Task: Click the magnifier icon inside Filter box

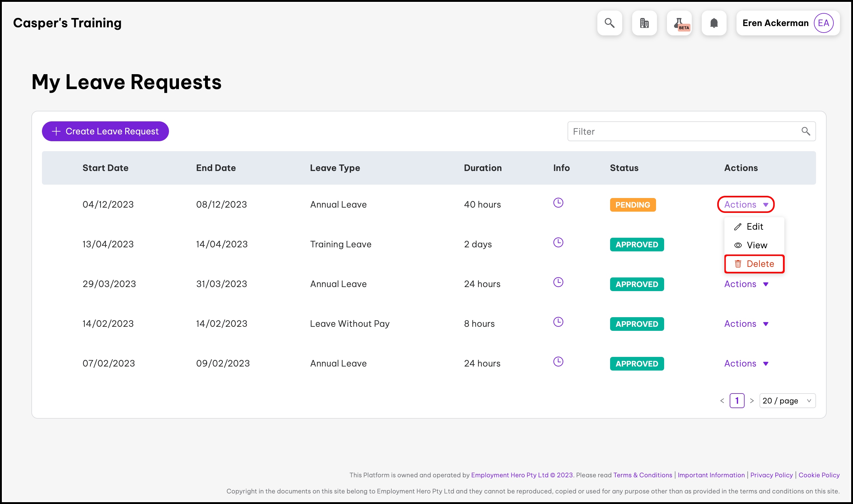Action: coord(805,132)
